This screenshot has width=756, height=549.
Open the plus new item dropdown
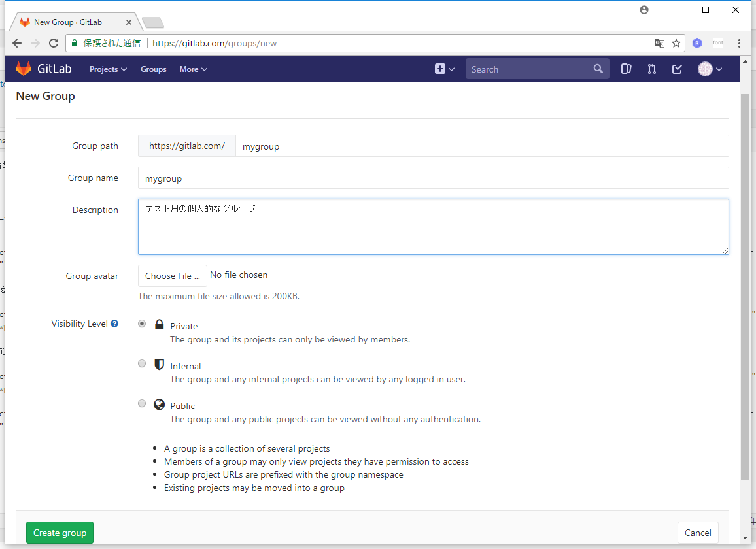point(445,69)
